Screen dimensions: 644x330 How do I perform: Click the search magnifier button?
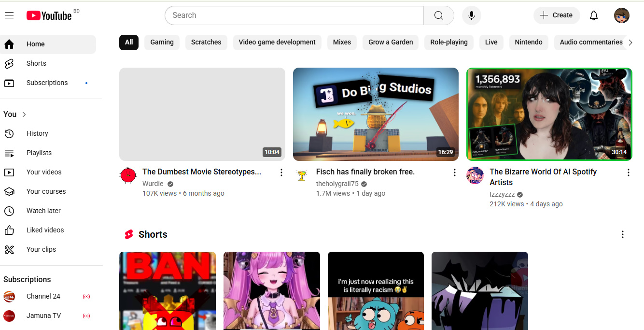tap(438, 15)
